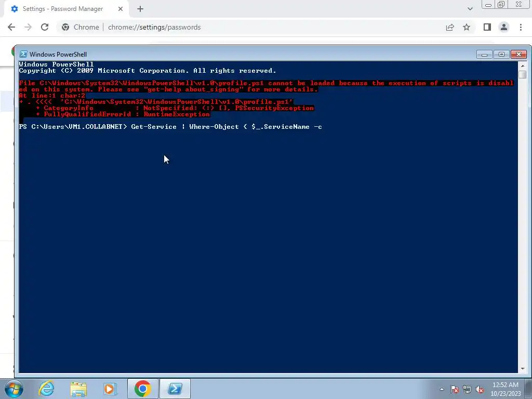Click the Show desktop button on the taskbar

coord(528,389)
